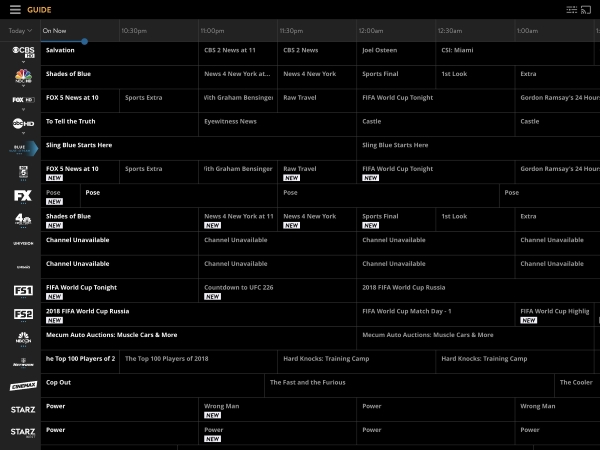This screenshot has width=600, height=450.
Task: Select the FX channel logo
Action: [22, 196]
